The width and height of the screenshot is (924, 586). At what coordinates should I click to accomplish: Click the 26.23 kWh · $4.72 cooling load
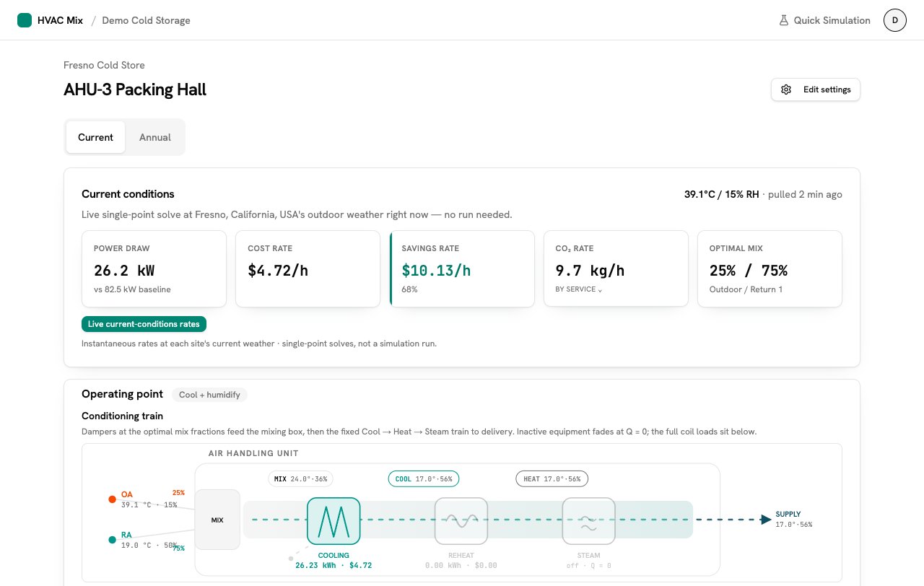pyautogui.click(x=334, y=565)
